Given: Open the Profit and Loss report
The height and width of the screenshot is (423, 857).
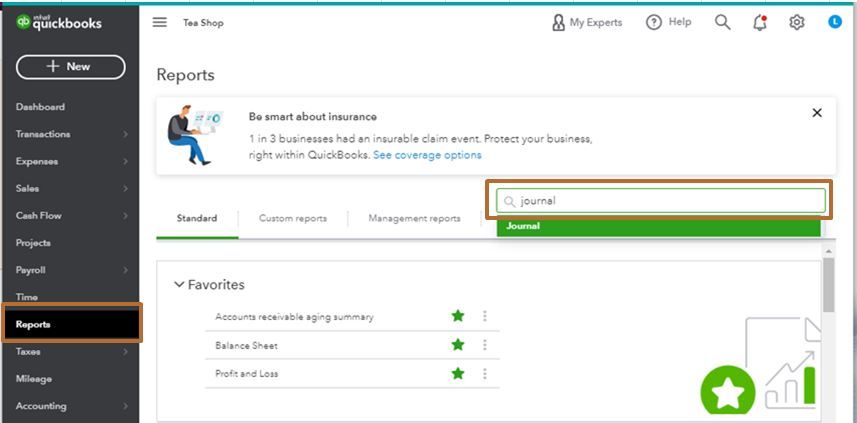Looking at the screenshot, I should [246, 374].
